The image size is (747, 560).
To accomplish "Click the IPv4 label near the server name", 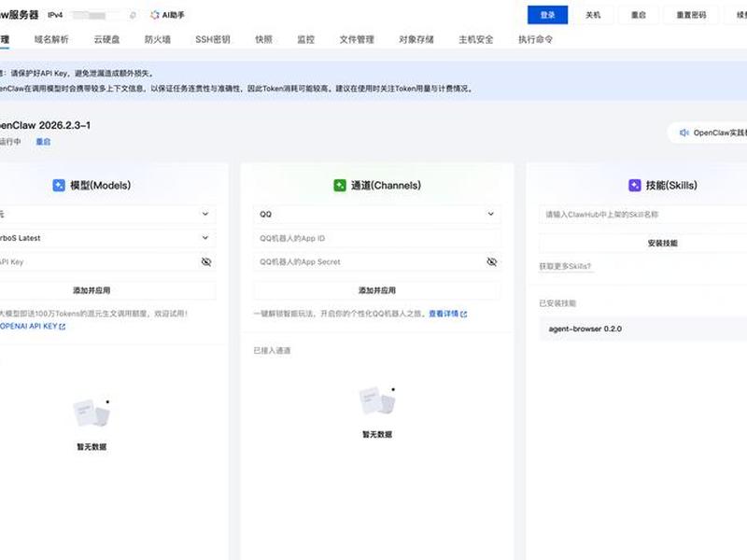I will pyautogui.click(x=55, y=15).
